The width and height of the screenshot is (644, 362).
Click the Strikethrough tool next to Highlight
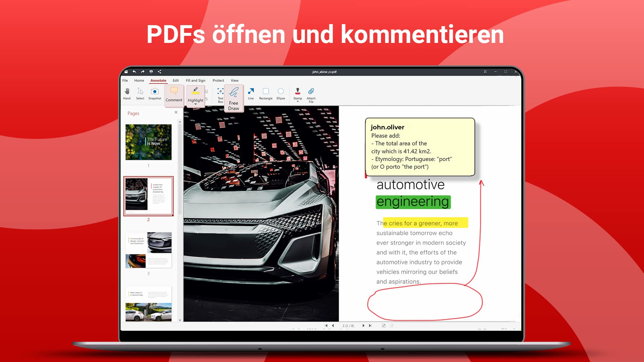tap(206, 99)
